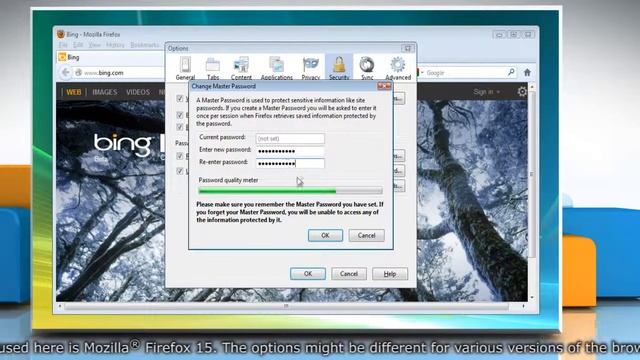Cancel the Change Master Password dialog
This screenshot has width=640, height=360.
point(367,236)
